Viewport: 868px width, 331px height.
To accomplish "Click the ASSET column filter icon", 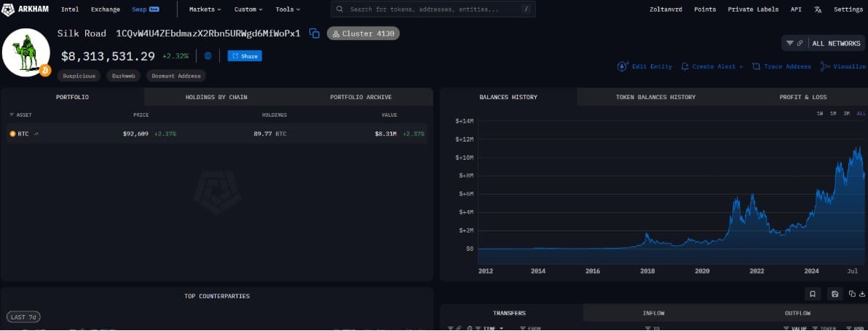I will 12,115.
